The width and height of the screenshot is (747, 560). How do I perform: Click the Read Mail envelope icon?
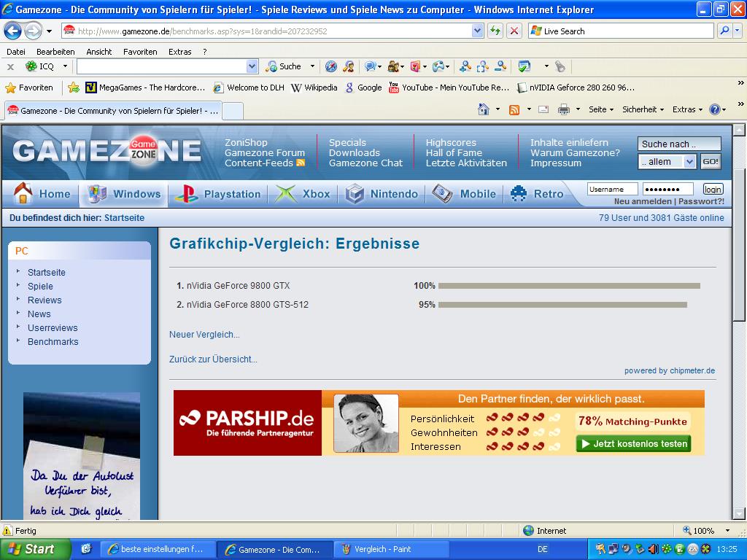click(543, 109)
